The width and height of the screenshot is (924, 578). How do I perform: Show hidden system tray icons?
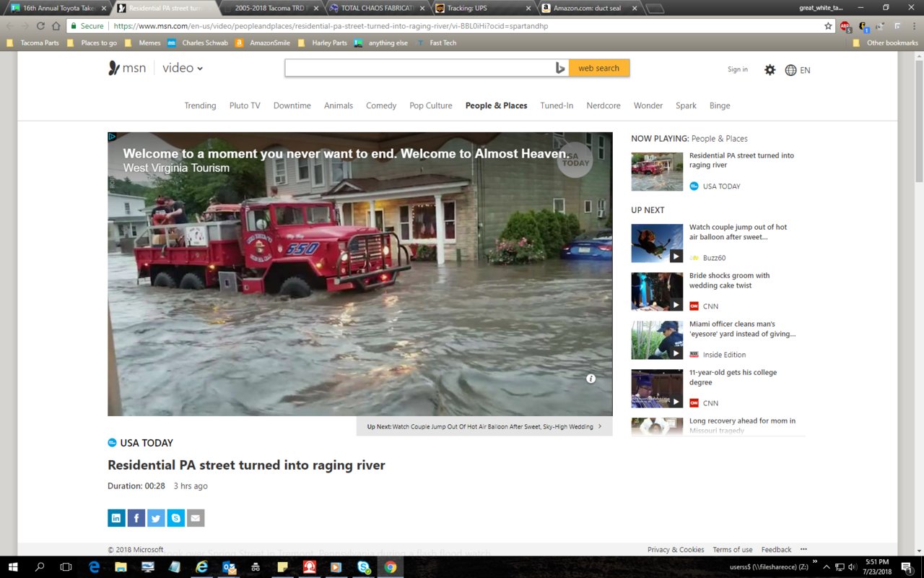click(827, 567)
